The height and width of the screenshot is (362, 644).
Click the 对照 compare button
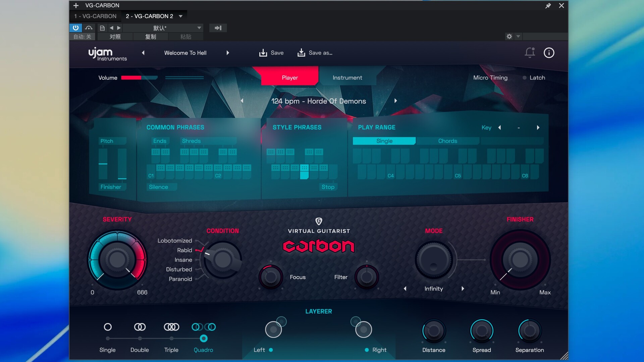pyautogui.click(x=115, y=37)
